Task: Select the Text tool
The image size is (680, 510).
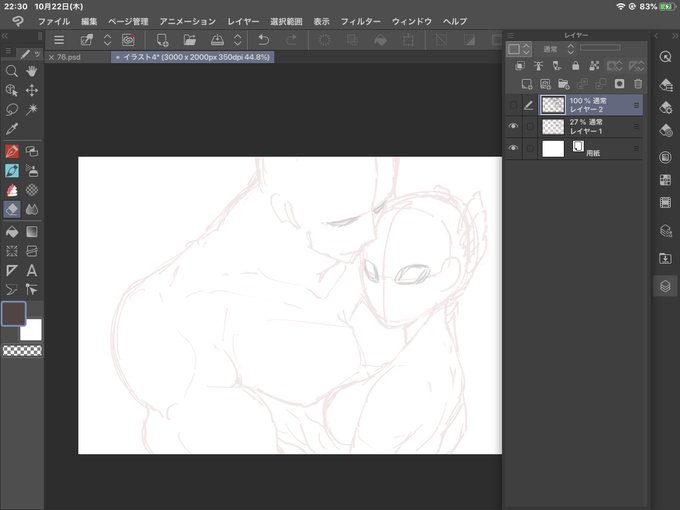Action: coord(31,271)
